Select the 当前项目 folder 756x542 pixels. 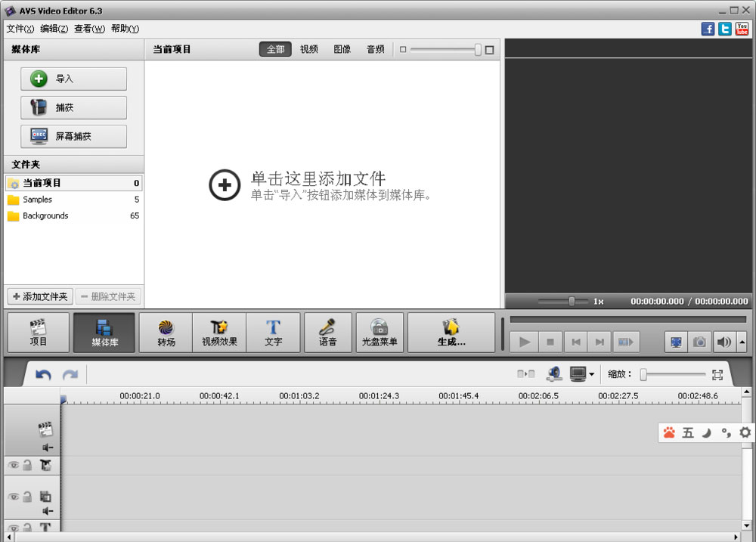[x=74, y=183]
